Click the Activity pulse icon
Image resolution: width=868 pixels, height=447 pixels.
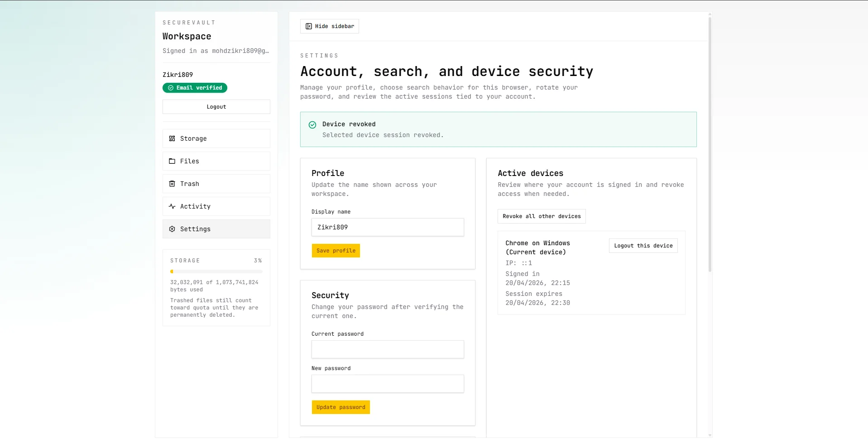click(172, 206)
